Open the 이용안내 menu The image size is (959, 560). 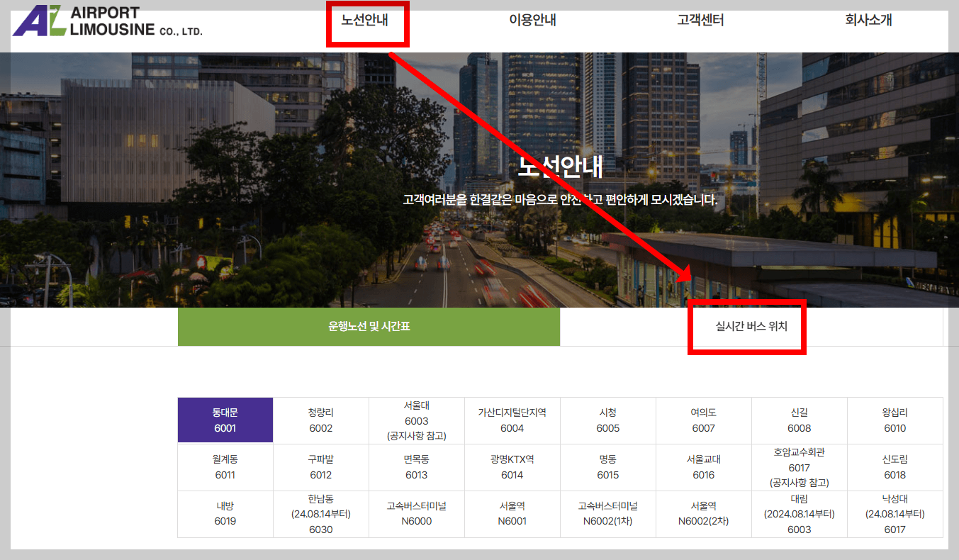532,21
